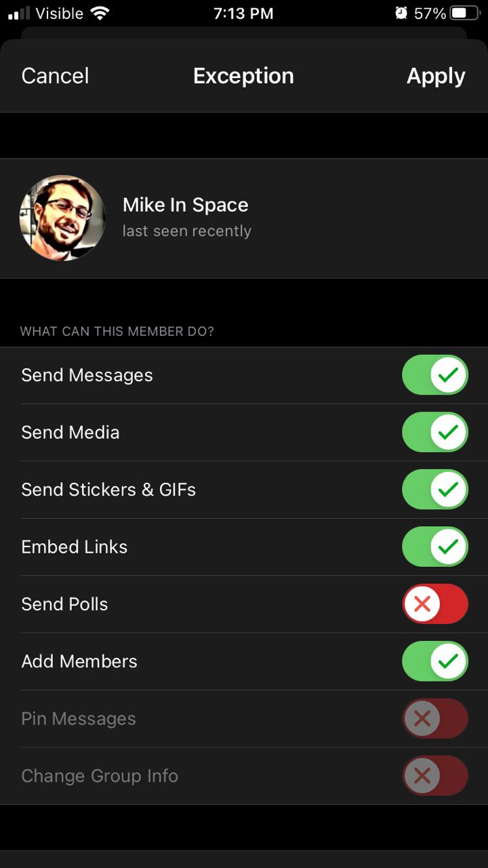Screen dimensions: 488x868
Task: Tap the disabled Pin Messages toggle
Action: [435, 718]
